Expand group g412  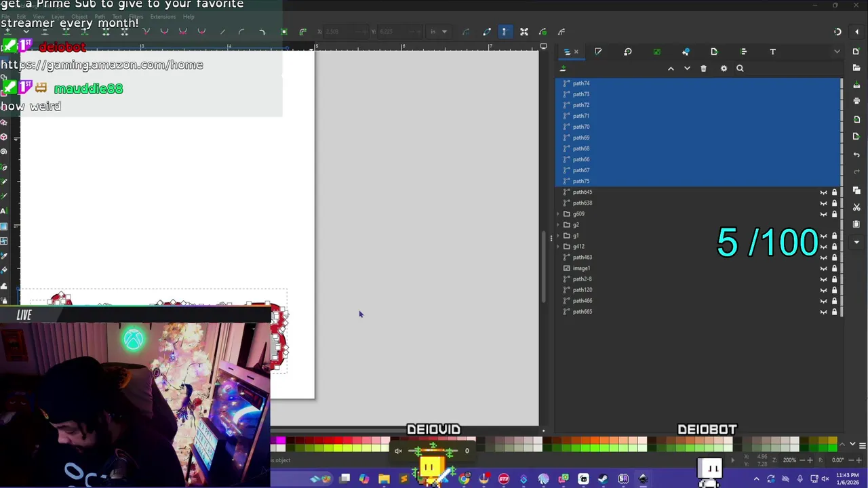click(x=558, y=246)
